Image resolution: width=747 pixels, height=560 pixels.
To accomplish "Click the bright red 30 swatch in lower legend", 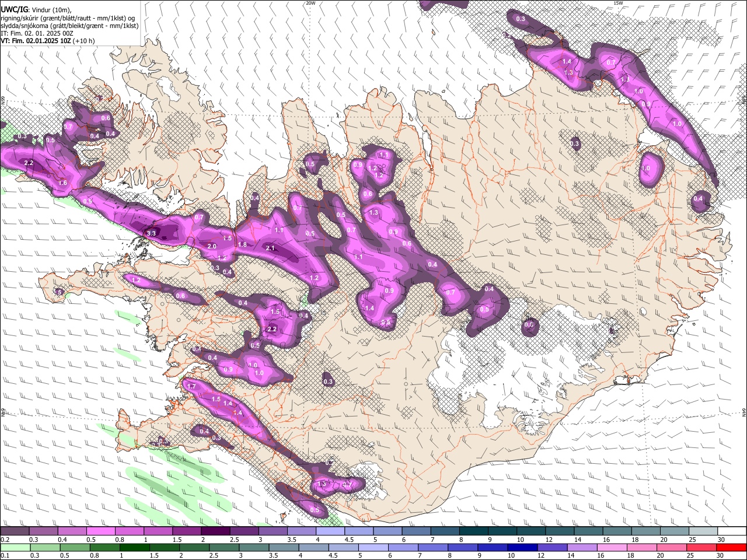I will 732,547.
